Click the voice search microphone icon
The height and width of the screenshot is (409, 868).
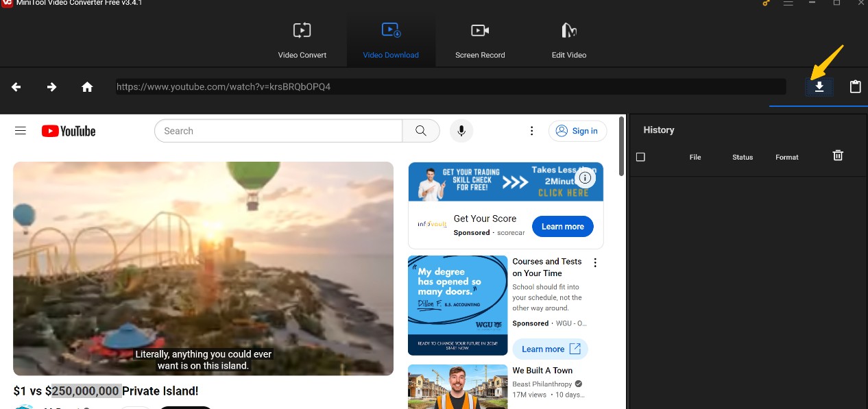tap(461, 130)
